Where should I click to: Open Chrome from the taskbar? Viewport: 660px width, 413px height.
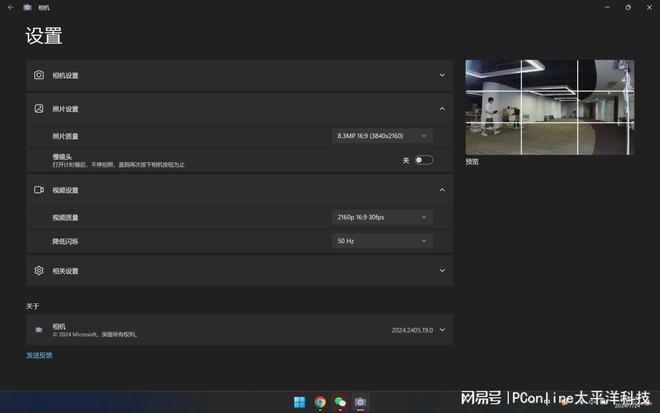coord(320,402)
